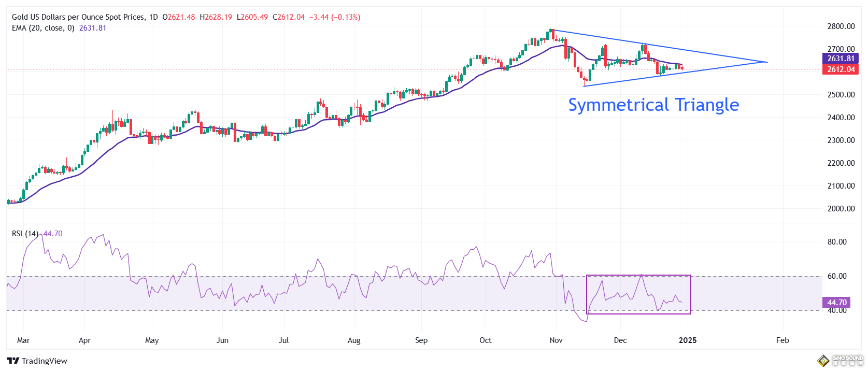Screen dimensions: 868x372
Task: Click the TradingView logo icon
Action: (x=13, y=361)
